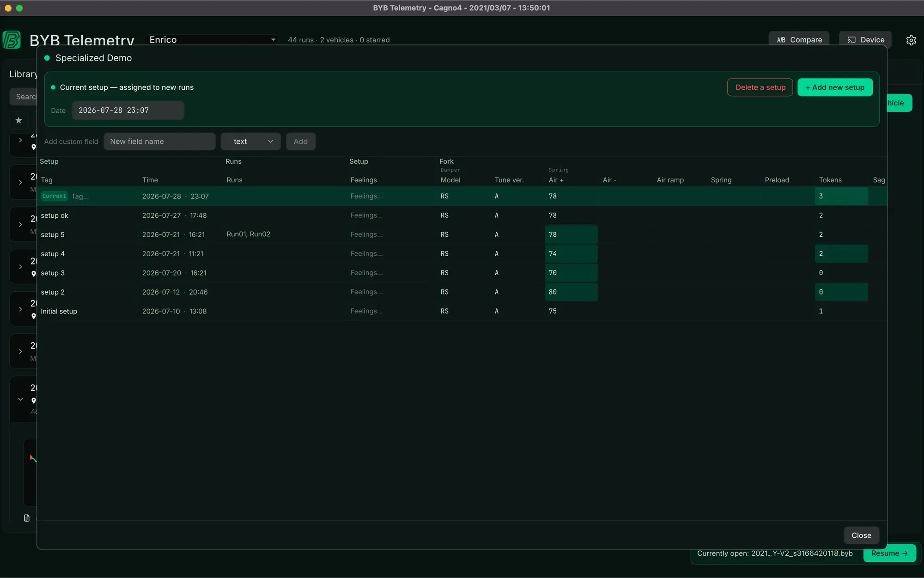Click the Tag... placeholder in Current row

80,196
